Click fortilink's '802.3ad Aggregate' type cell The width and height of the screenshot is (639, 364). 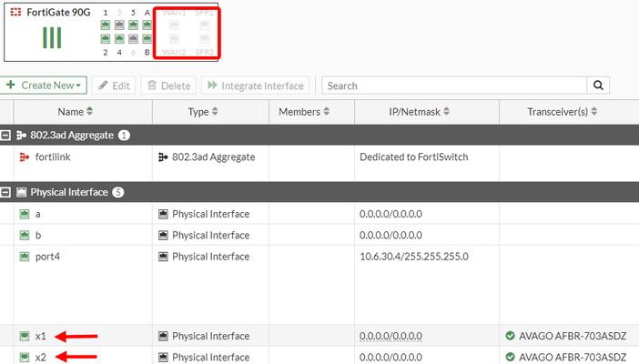click(x=207, y=157)
